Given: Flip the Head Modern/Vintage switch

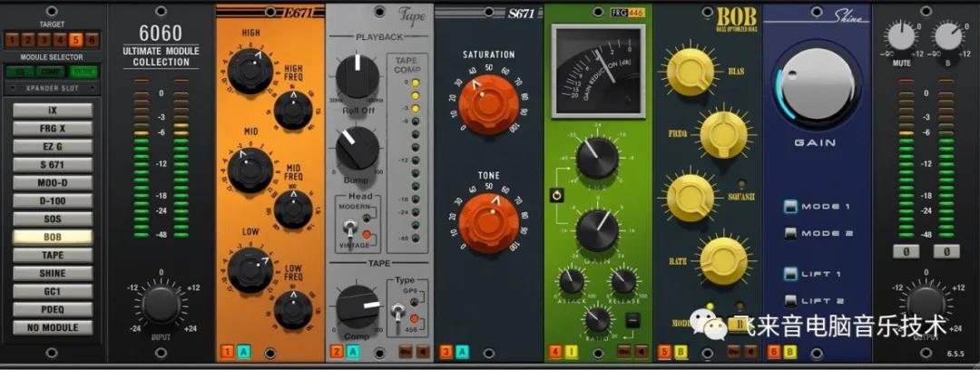Looking at the screenshot, I should (x=352, y=229).
